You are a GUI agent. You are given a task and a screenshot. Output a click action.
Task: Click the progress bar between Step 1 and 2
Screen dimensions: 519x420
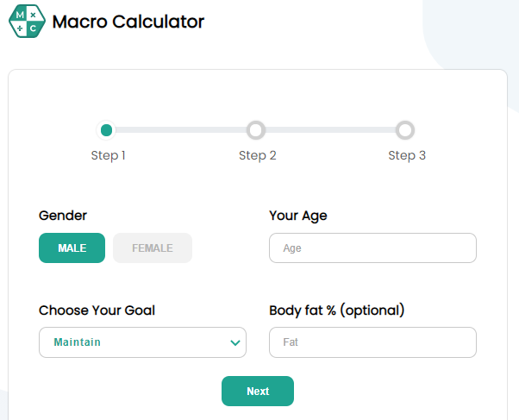[x=181, y=130]
